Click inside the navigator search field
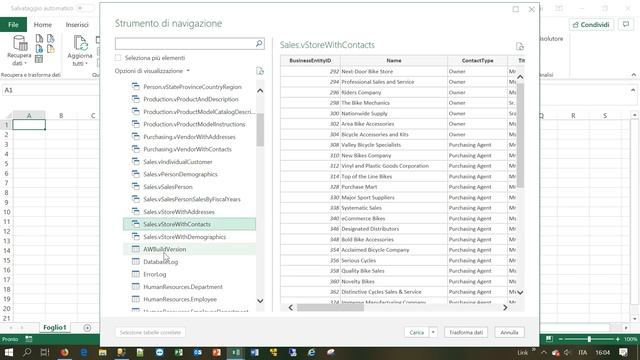640x360 pixels. (x=185, y=43)
